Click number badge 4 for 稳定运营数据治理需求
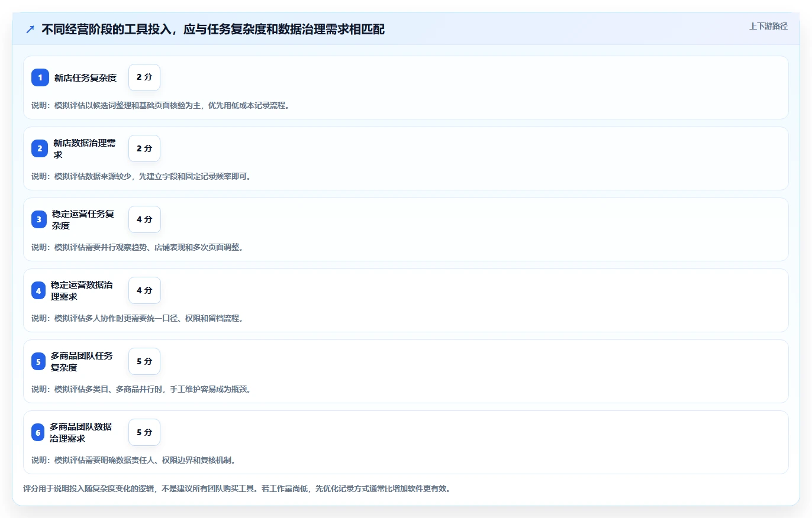The width and height of the screenshot is (812, 518). coord(38,290)
